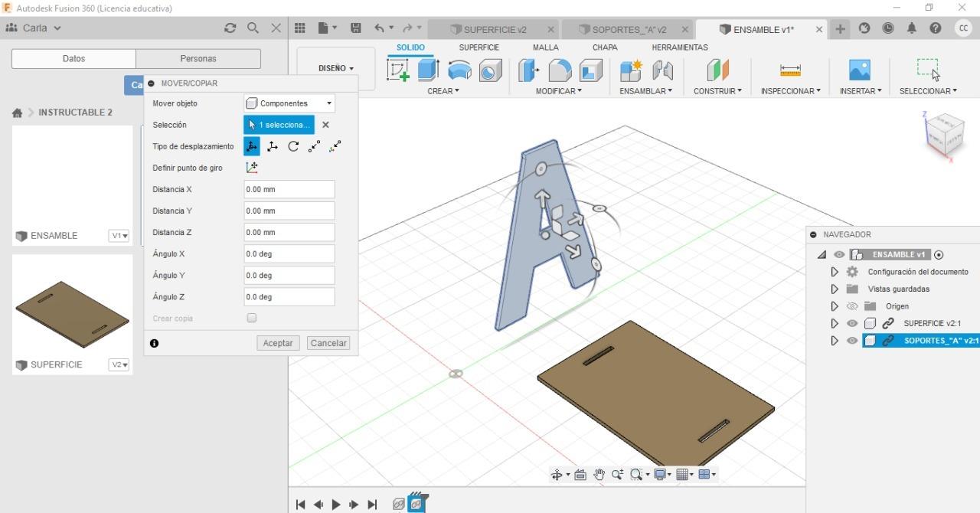Click the Aceptar button

coord(278,343)
